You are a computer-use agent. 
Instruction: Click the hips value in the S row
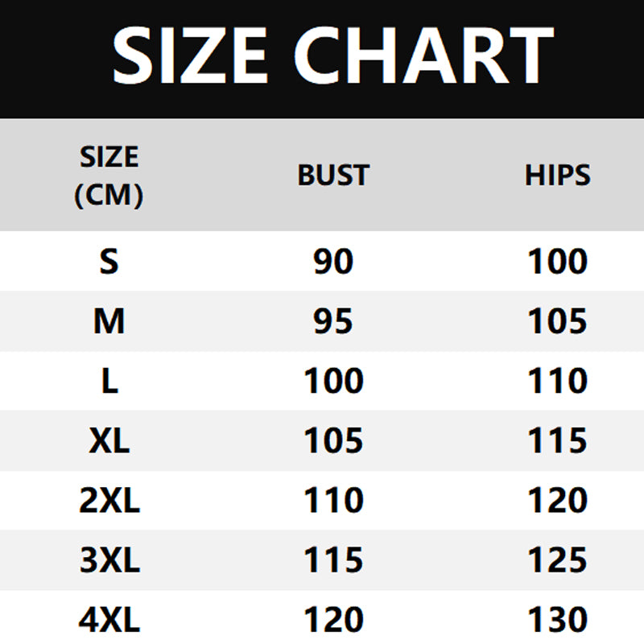557,262
